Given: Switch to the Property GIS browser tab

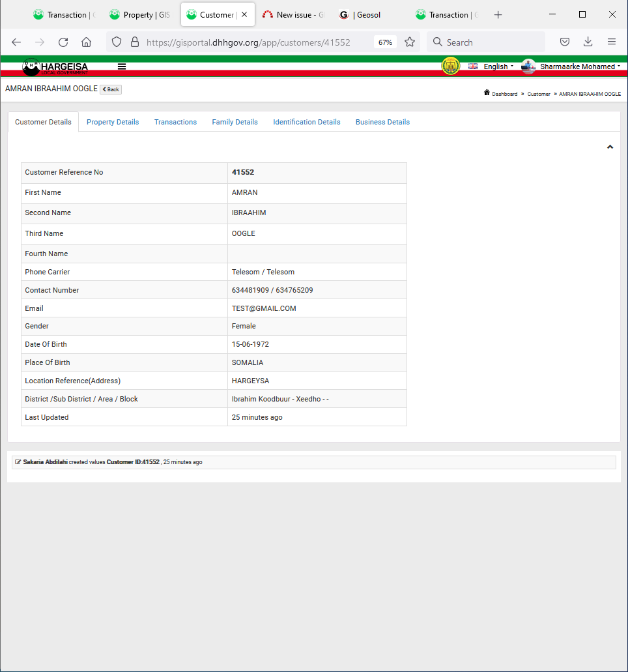Looking at the screenshot, I should (140, 15).
